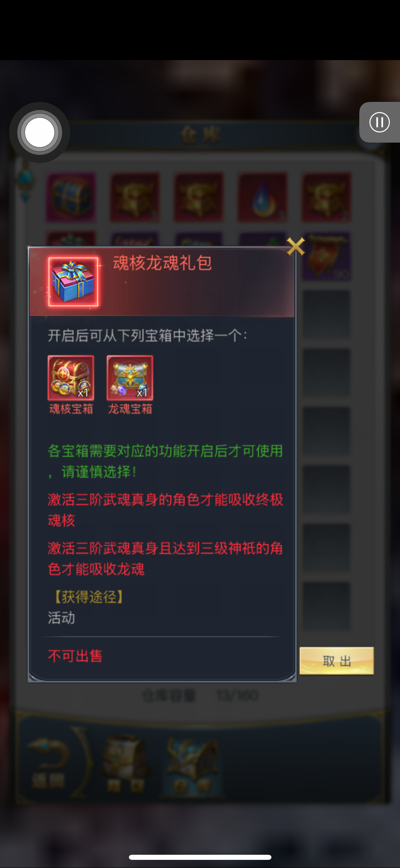Select the blue treasure chest warehouse item
Screen dimensions: 400x868
coord(71,197)
